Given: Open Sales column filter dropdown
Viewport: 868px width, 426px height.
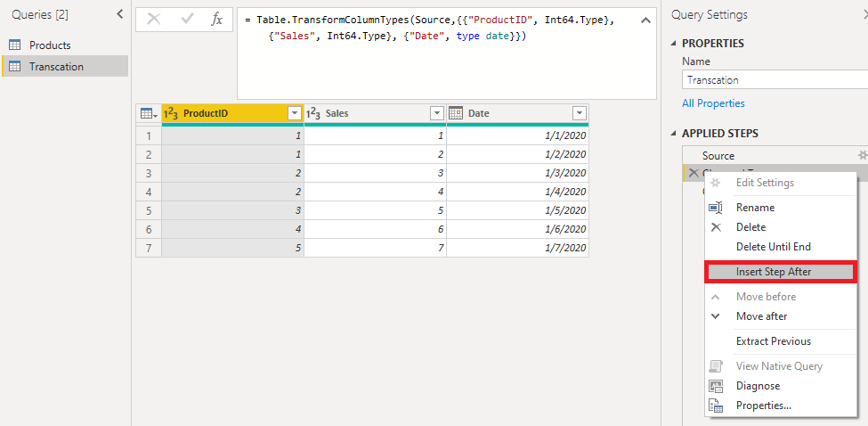Looking at the screenshot, I should 437,113.
